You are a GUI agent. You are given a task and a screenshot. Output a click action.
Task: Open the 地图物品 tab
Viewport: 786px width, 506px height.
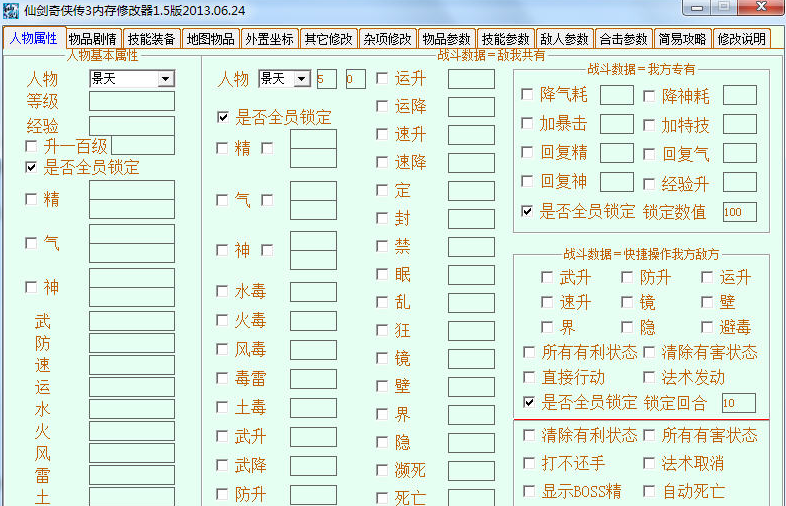pos(211,39)
